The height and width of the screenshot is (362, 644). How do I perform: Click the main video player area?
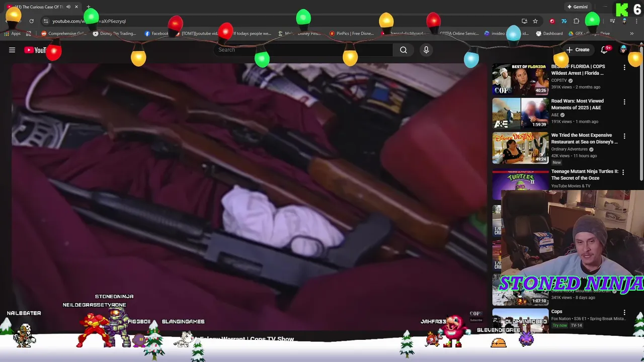pos(250,196)
